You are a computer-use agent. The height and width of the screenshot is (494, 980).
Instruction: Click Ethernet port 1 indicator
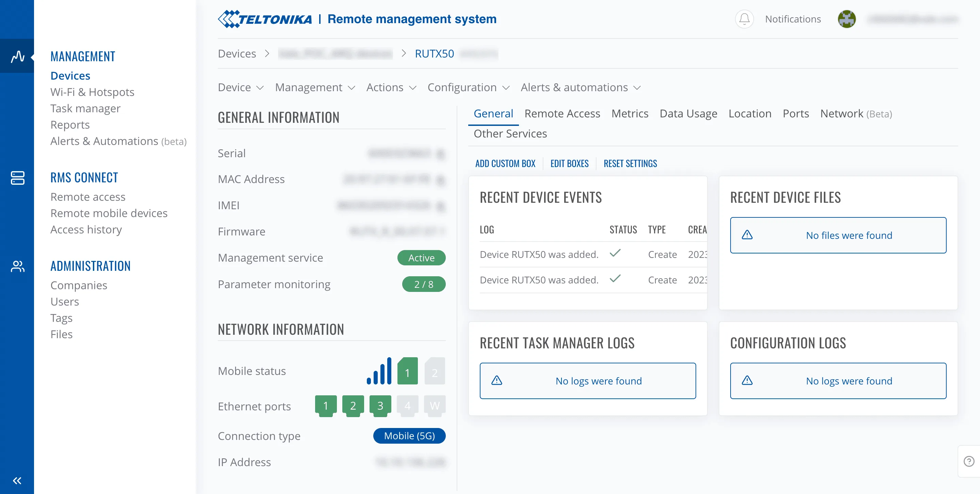326,406
